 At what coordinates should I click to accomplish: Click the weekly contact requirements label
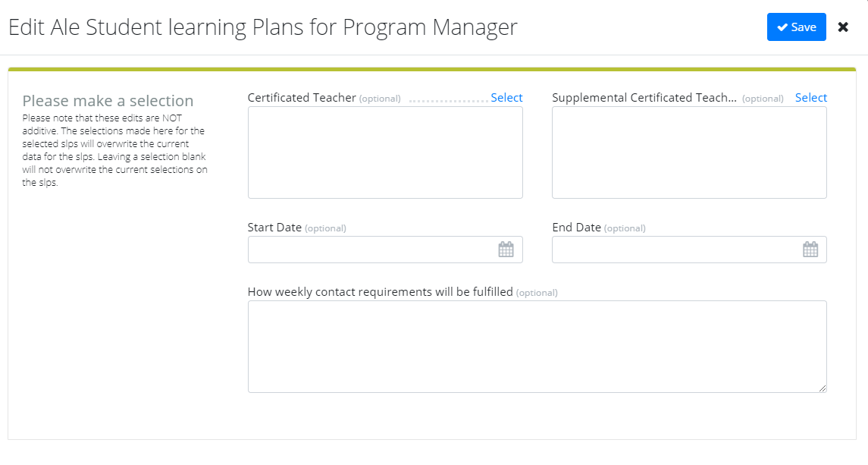coord(381,292)
